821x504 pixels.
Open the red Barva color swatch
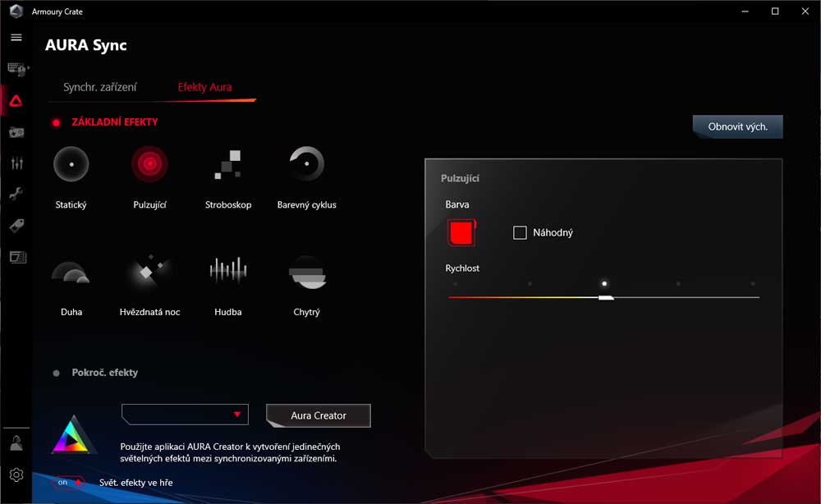[x=461, y=232]
